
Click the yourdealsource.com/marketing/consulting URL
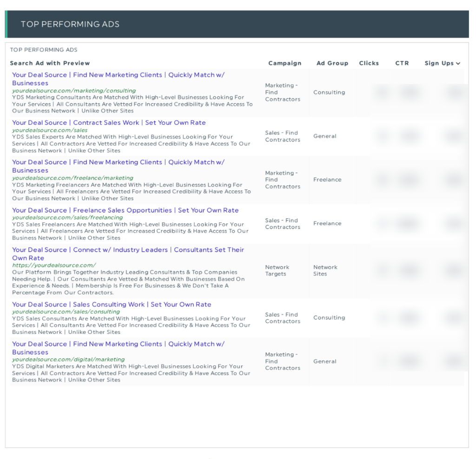(74, 91)
